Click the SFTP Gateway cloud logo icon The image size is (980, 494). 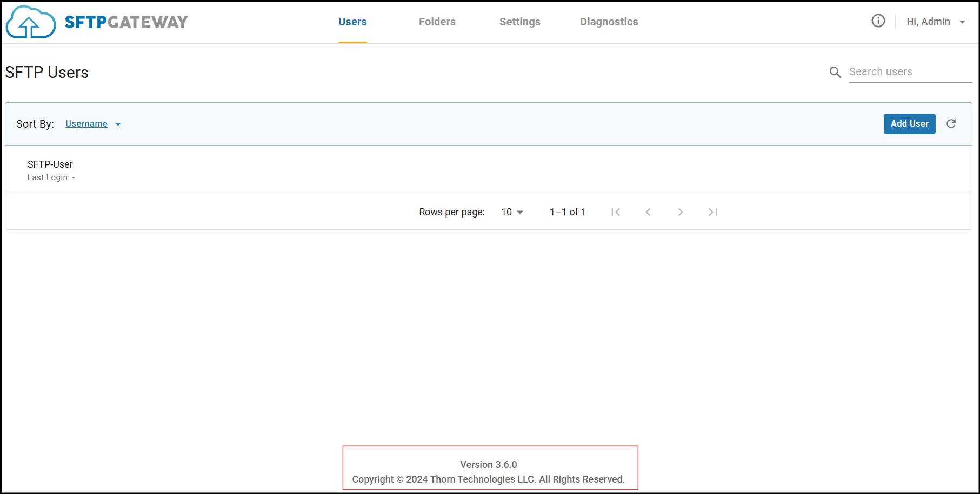point(30,23)
